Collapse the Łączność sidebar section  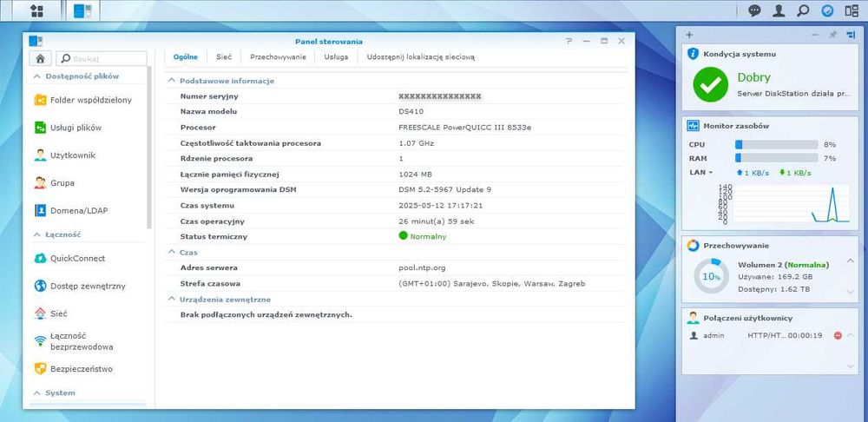37,234
